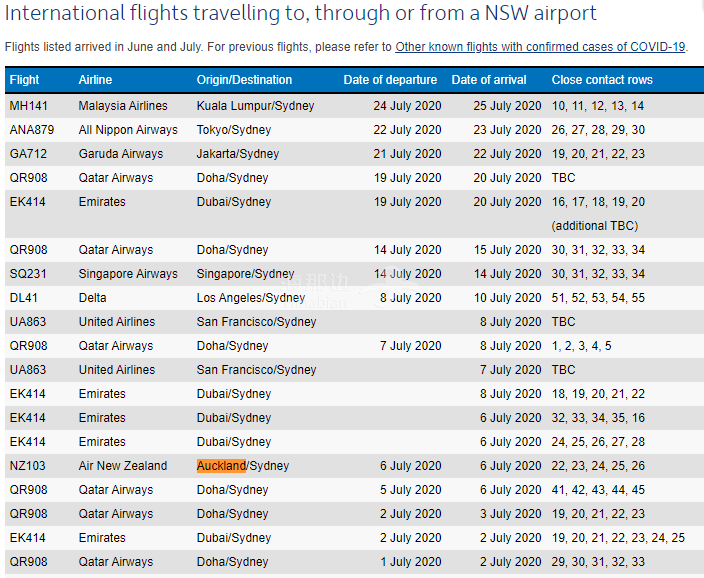Select the Origin/Destination column header
The image size is (704, 578).
pyautogui.click(x=244, y=80)
